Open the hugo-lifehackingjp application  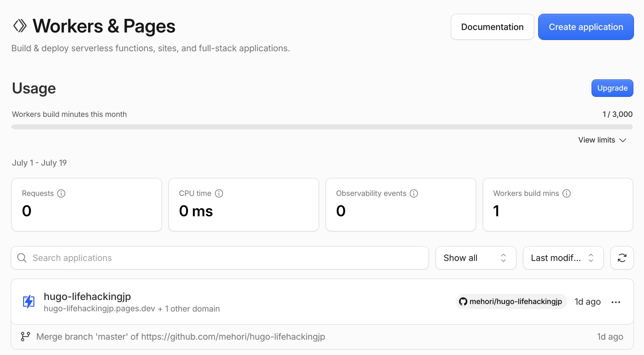tap(87, 296)
